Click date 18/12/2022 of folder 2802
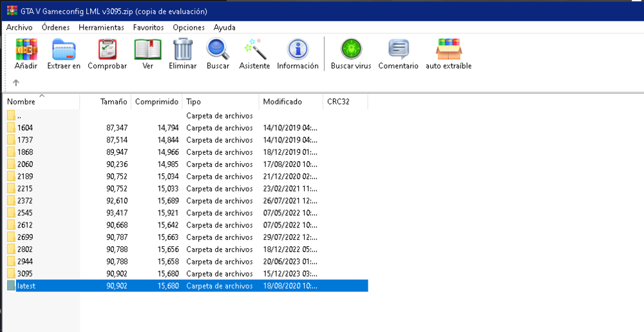Screen dimensions: 644x332 tap(290, 249)
